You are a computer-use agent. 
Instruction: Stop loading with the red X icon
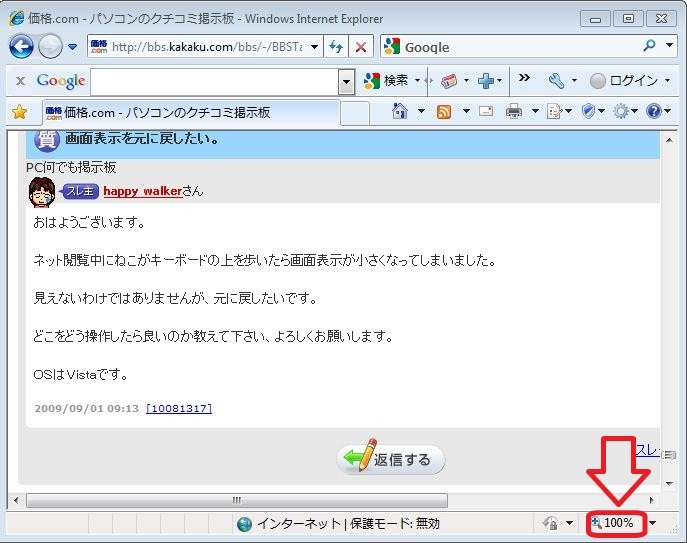point(361,46)
